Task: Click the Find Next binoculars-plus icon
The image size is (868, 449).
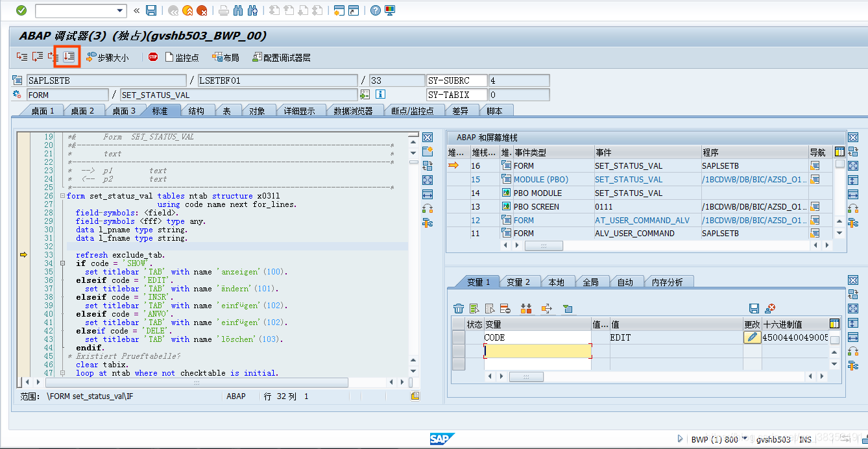Action: click(252, 10)
